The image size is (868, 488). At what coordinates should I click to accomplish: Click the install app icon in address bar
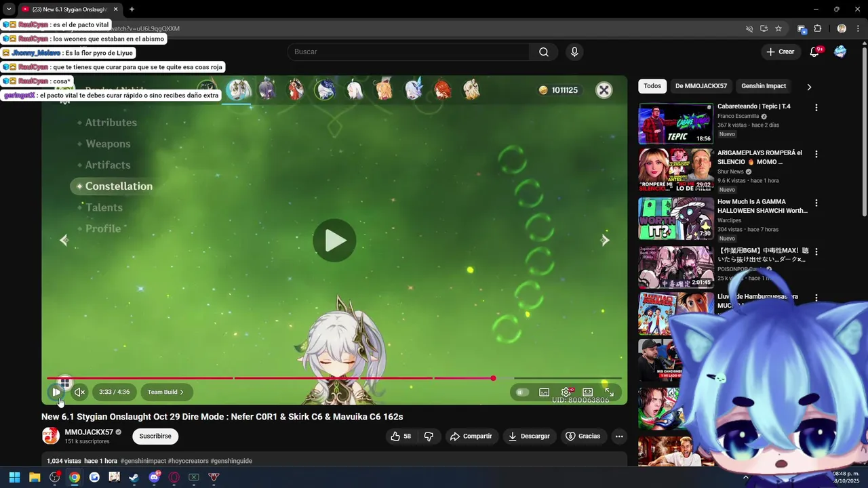[764, 28]
